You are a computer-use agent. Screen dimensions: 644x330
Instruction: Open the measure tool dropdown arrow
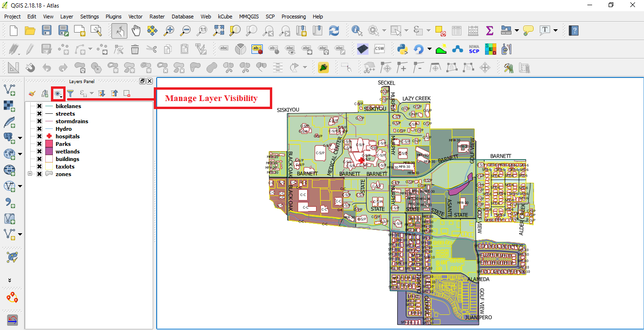pos(517,31)
